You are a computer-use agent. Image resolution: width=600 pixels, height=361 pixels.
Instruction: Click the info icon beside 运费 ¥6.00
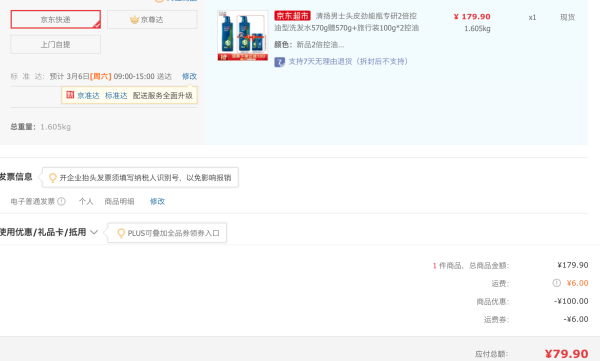tap(556, 283)
